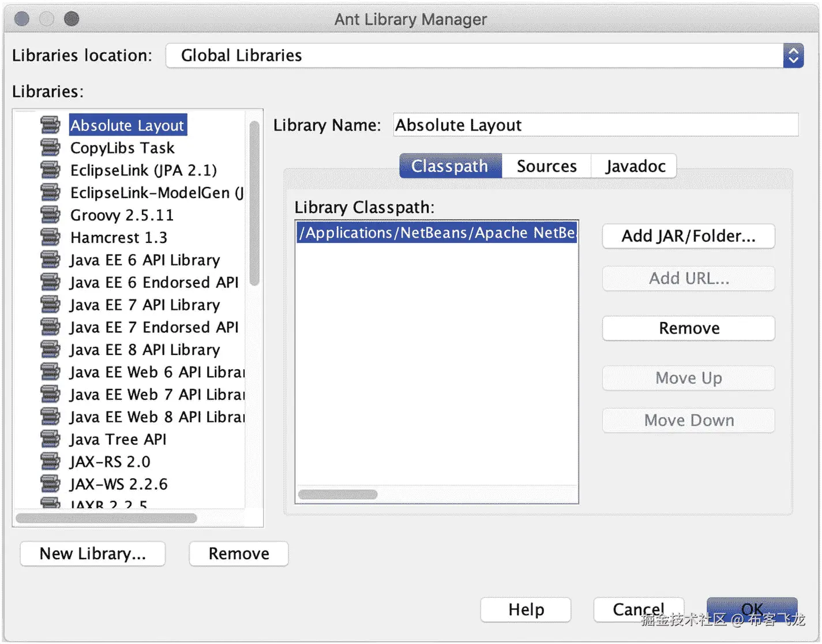Select Java Tree API library
The height and width of the screenshot is (644, 822).
118,439
